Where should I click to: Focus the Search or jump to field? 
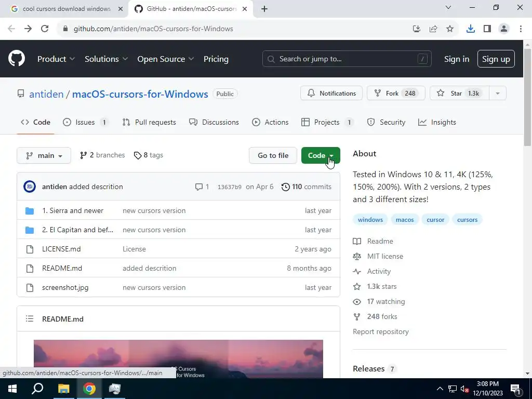(x=347, y=59)
